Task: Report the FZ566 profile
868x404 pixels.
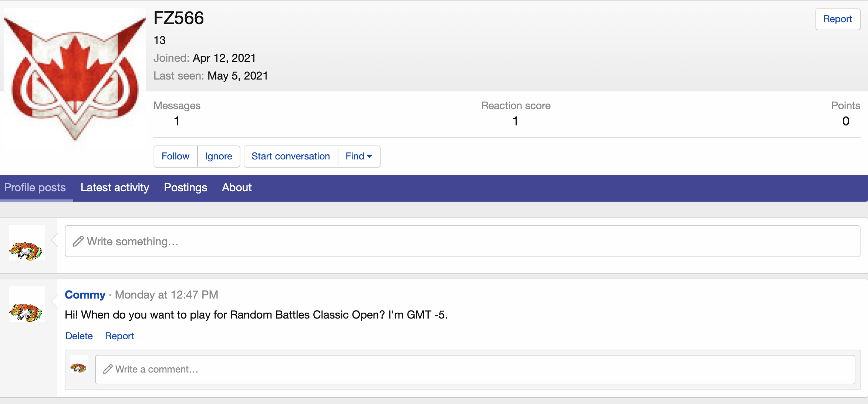Action: [x=837, y=19]
